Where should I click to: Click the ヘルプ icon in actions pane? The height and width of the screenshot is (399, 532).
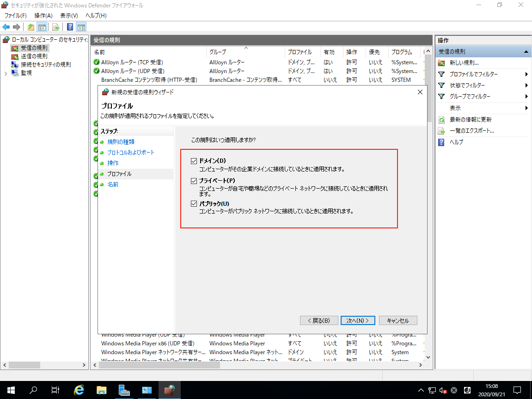[x=441, y=142]
